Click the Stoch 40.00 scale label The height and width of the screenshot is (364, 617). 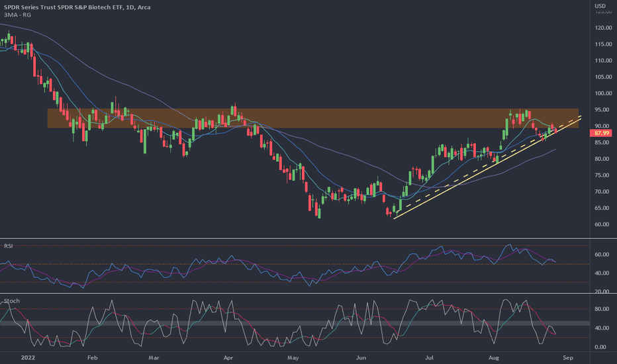[x=602, y=328]
